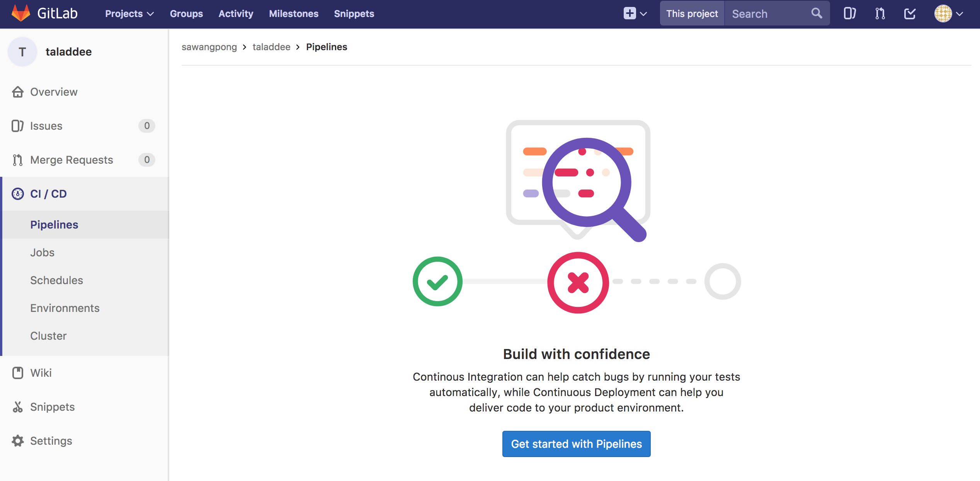Open Snippets scissors item in sidebar

pyautogui.click(x=52, y=406)
